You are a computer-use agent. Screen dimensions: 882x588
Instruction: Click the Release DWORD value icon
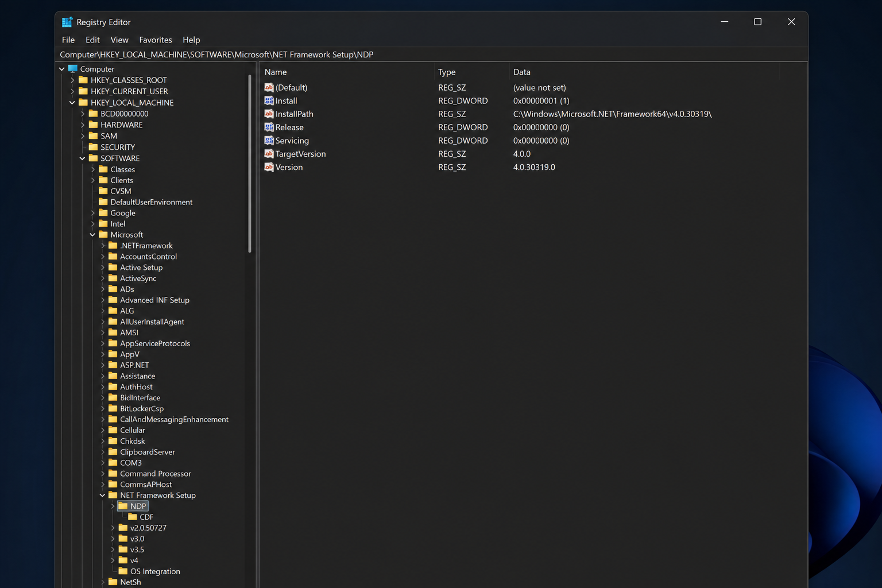(269, 127)
